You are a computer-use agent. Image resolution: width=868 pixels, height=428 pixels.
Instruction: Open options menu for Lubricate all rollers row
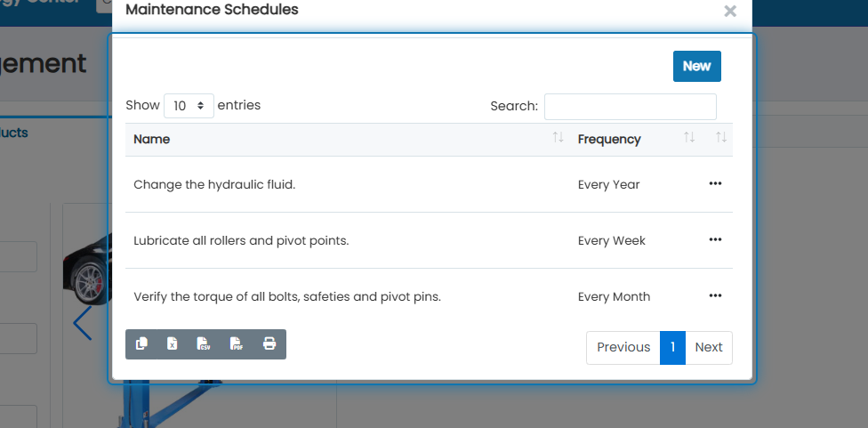(715, 239)
